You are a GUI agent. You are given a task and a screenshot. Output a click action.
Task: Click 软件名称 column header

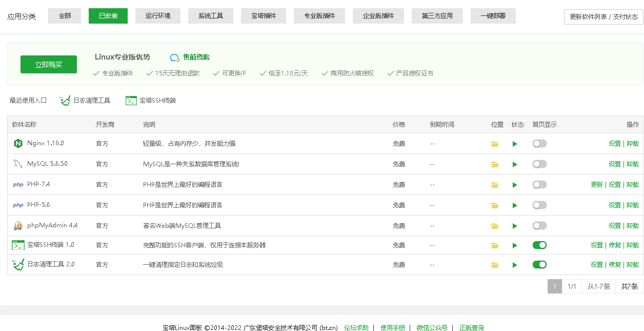[x=25, y=125]
